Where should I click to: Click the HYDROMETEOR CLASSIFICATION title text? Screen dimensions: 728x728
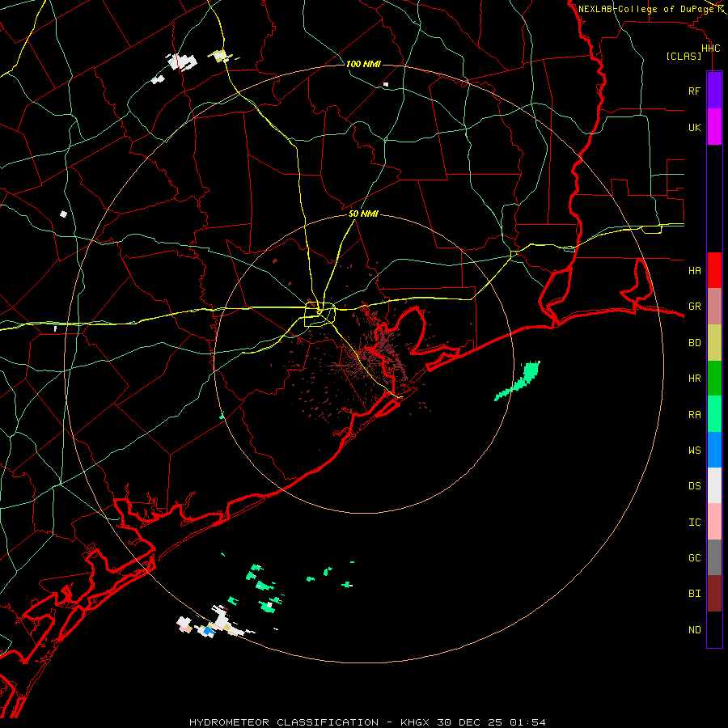click(284, 722)
